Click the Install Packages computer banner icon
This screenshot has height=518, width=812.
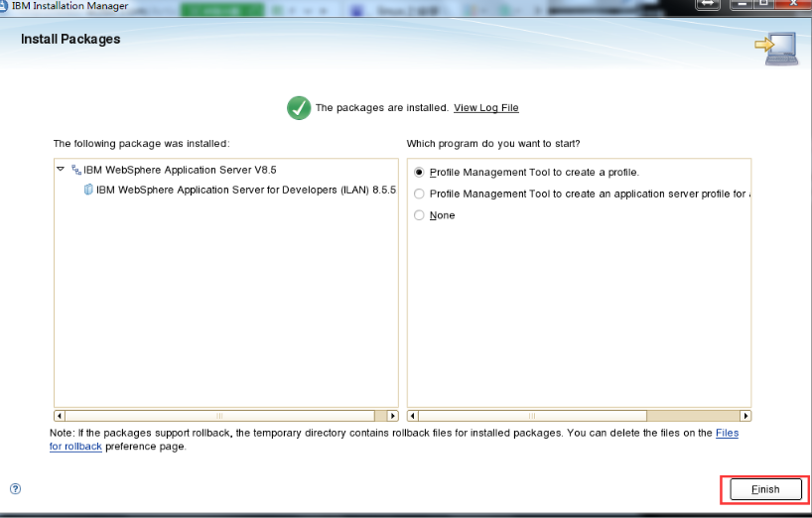pyautogui.click(x=777, y=48)
